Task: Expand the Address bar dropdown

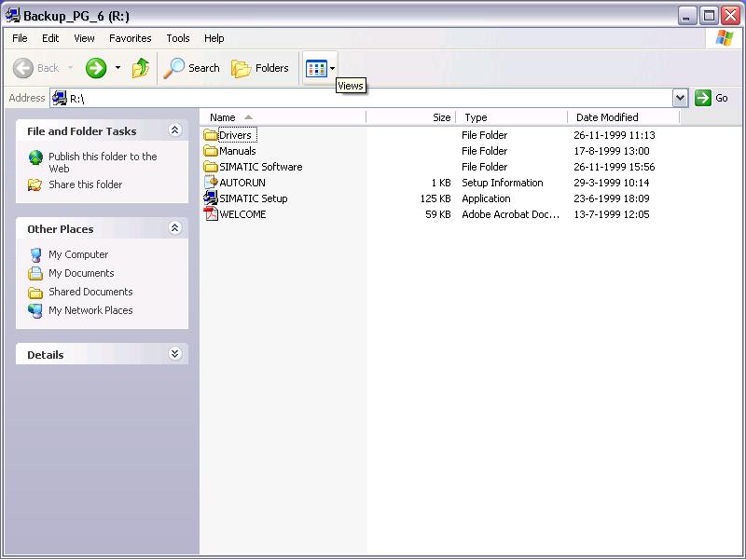Action: 681,99
